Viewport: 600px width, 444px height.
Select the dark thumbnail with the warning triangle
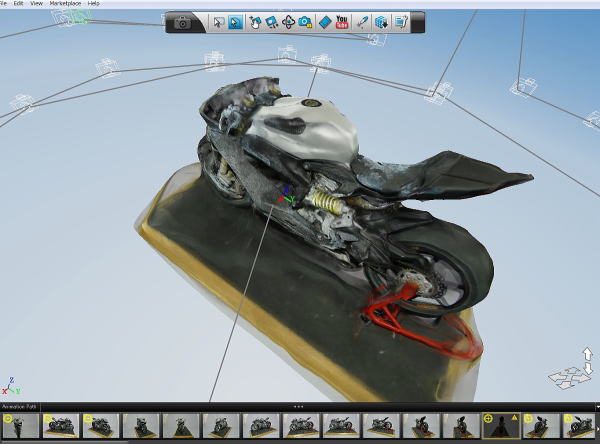(x=501, y=425)
